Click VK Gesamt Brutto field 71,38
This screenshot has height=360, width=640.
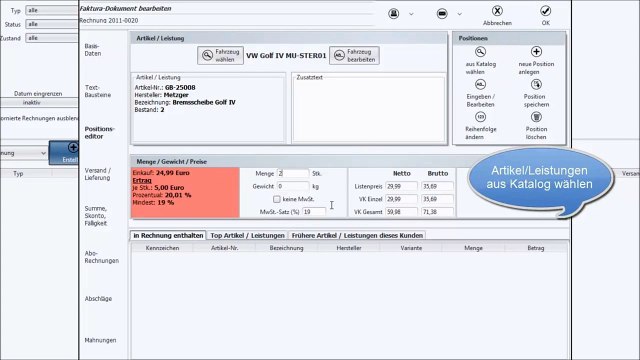pyautogui.click(x=437, y=212)
